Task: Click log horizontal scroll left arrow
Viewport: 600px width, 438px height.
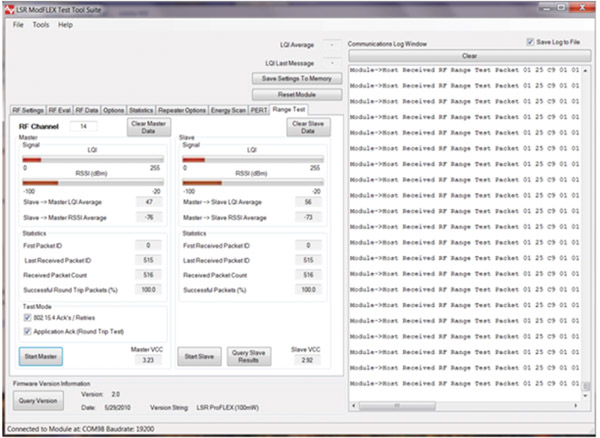Action: pos(353,405)
